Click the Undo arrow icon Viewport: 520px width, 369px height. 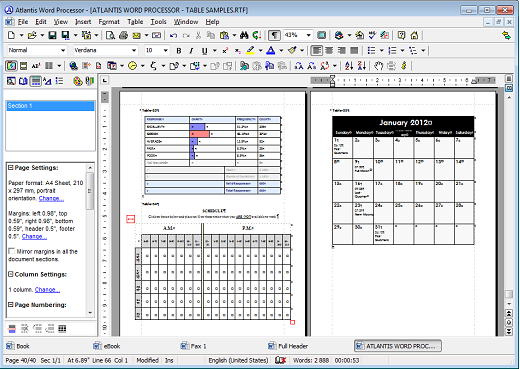[173, 35]
